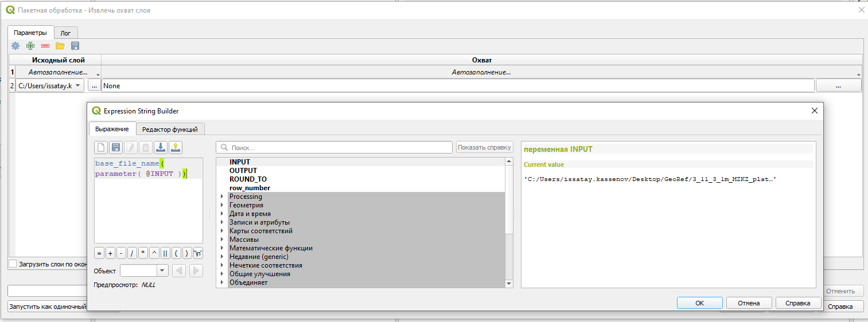Open batch configuration via folder icon

60,46
